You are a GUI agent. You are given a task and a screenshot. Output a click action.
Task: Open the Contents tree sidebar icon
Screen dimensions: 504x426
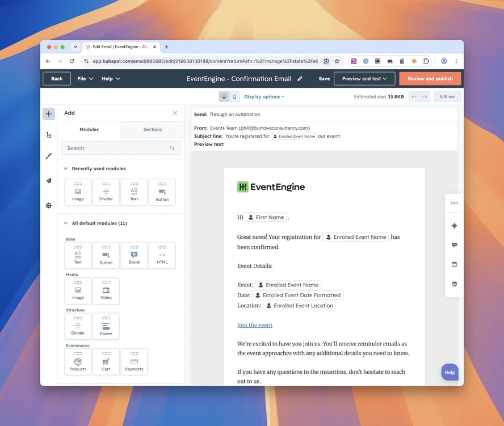(49, 135)
